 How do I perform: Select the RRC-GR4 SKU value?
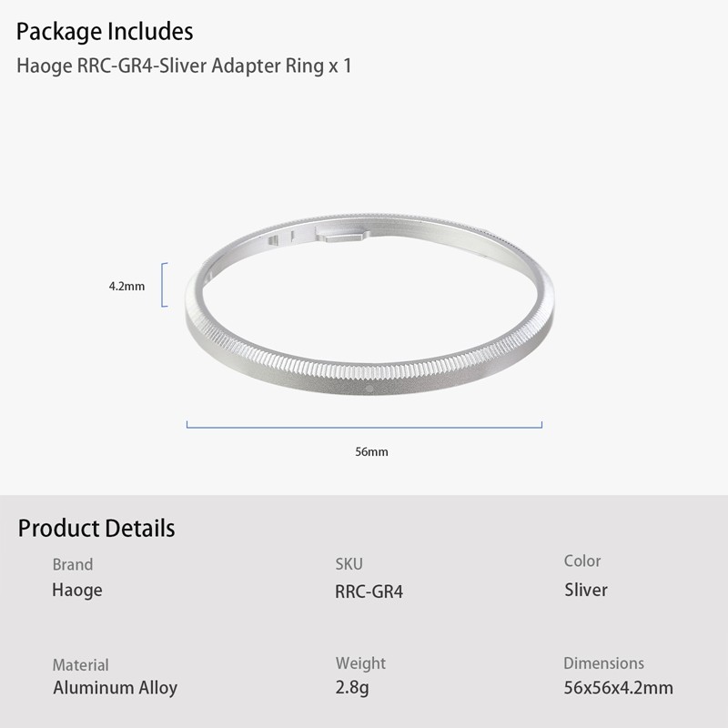point(369,591)
